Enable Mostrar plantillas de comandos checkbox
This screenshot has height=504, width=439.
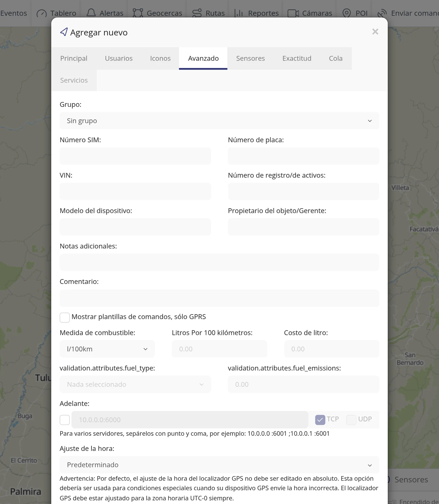point(65,317)
